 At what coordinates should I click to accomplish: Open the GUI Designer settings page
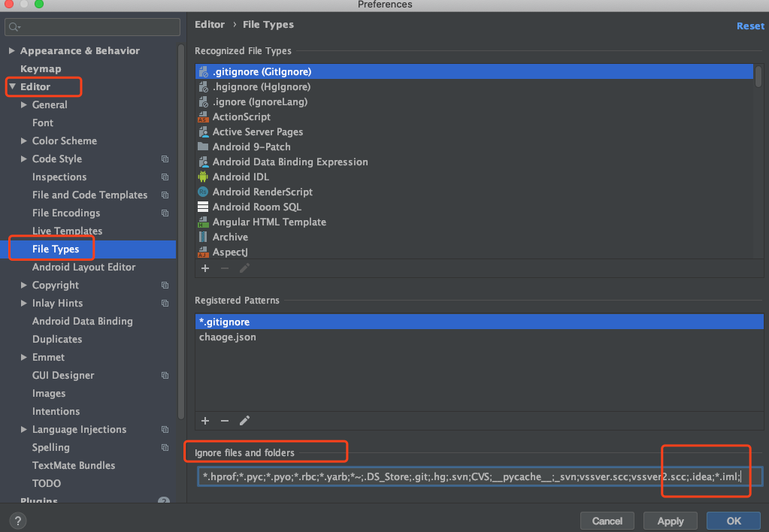point(63,376)
